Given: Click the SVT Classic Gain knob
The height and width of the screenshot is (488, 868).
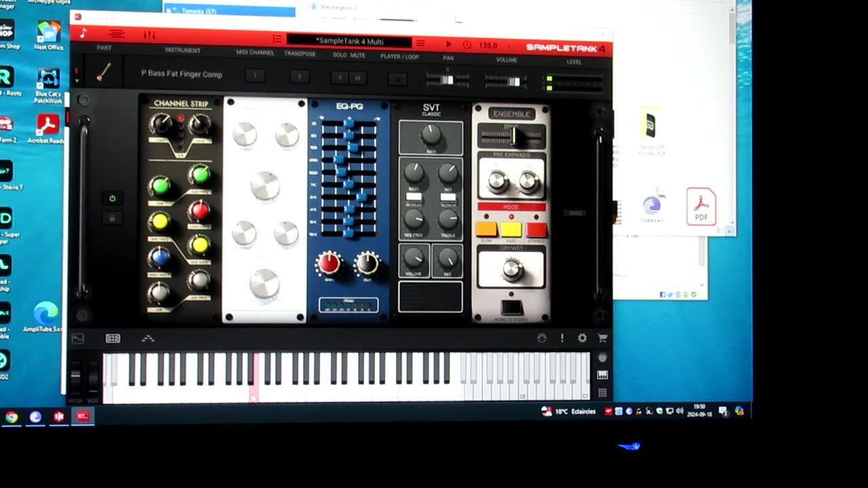Looking at the screenshot, I should (431, 135).
